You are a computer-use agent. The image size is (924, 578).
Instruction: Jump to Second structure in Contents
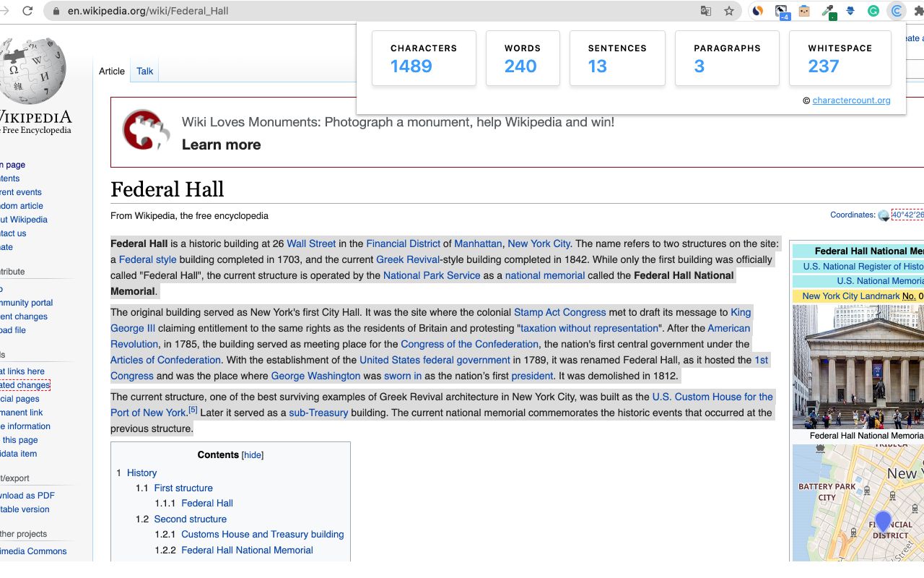pos(190,519)
